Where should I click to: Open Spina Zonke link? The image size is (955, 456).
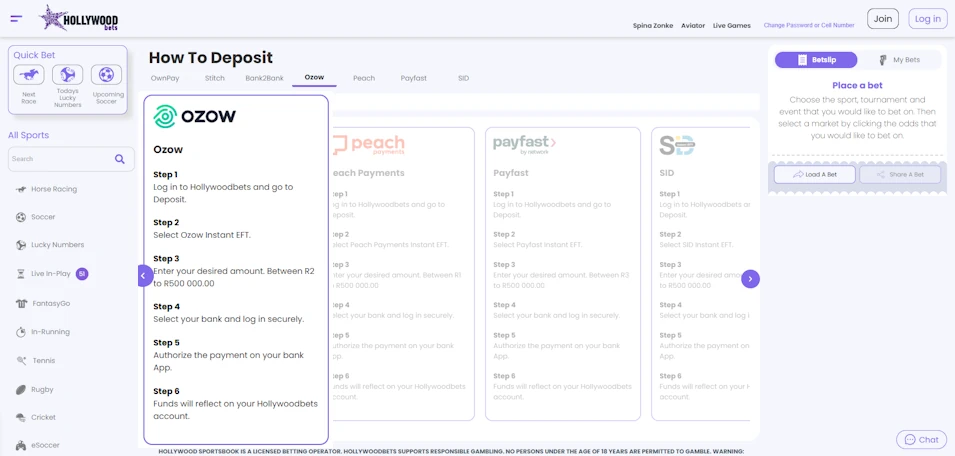click(653, 26)
